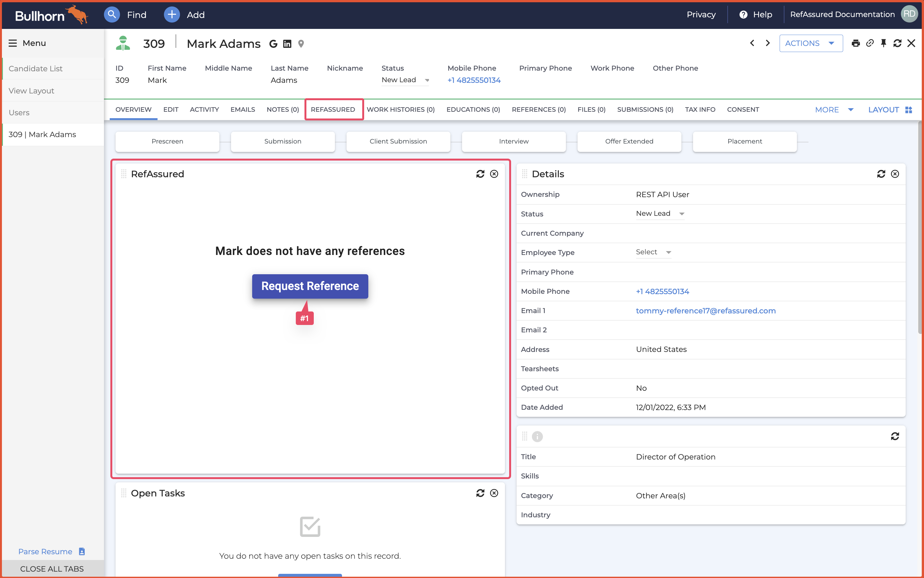Open Details Status New Lead dropdown
The image size is (924, 578).
pyautogui.click(x=660, y=214)
